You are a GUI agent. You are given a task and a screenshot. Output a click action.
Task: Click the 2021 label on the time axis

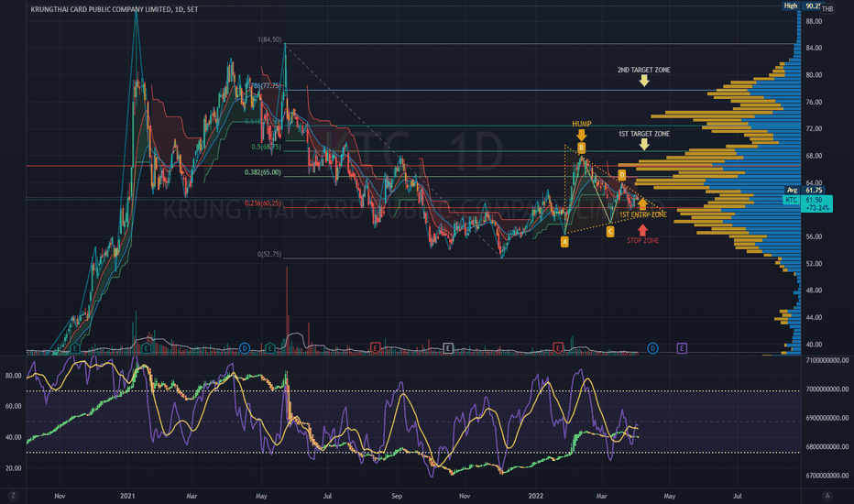point(126,496)
